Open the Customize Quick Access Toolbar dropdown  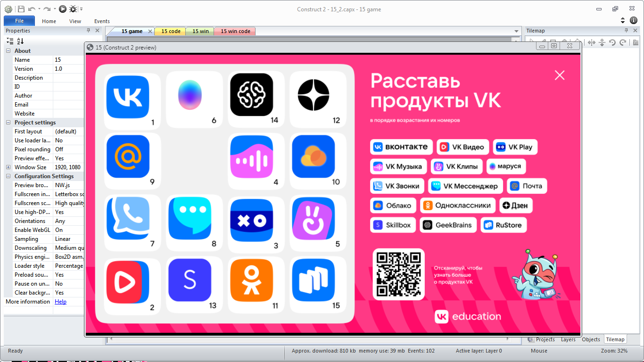point(81,9)
